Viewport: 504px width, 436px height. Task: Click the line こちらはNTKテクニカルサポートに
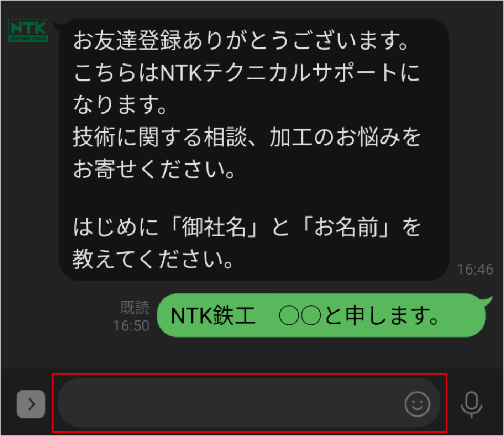[x=247, y=72]
